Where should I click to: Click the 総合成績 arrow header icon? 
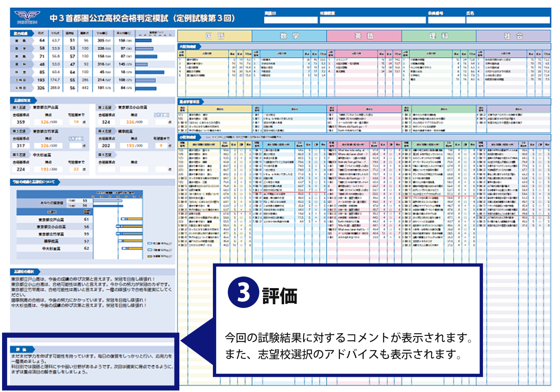point(22,33)
